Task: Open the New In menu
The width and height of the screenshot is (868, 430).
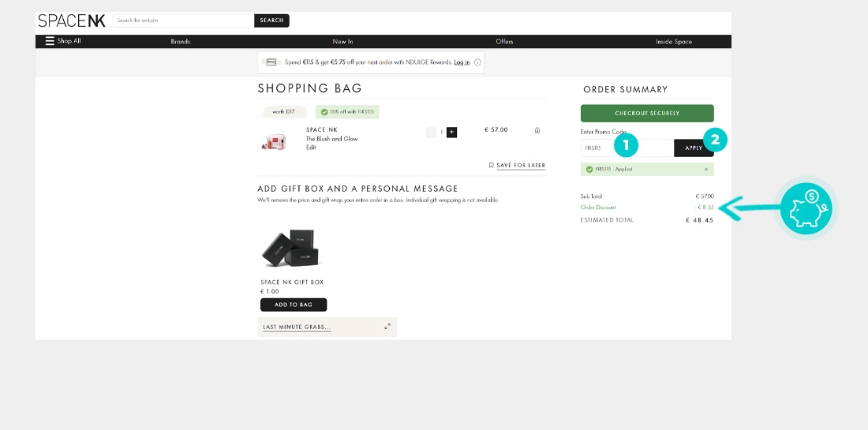Action: click(342, 41)
